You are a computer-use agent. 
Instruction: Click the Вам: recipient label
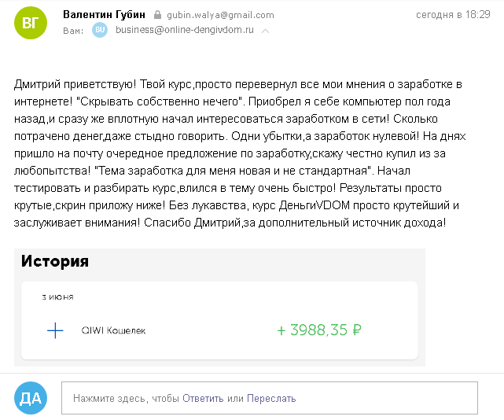click(x=73, y=31)
